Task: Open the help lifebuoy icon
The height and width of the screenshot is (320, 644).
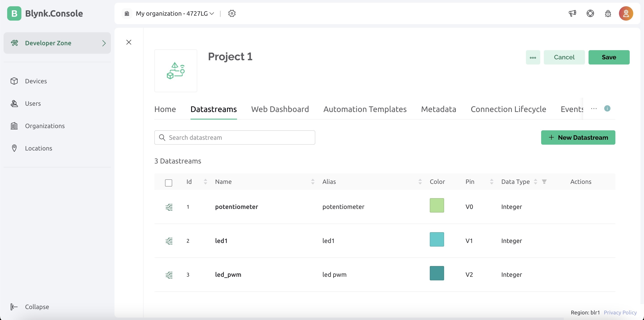Action: coord(590,13)
